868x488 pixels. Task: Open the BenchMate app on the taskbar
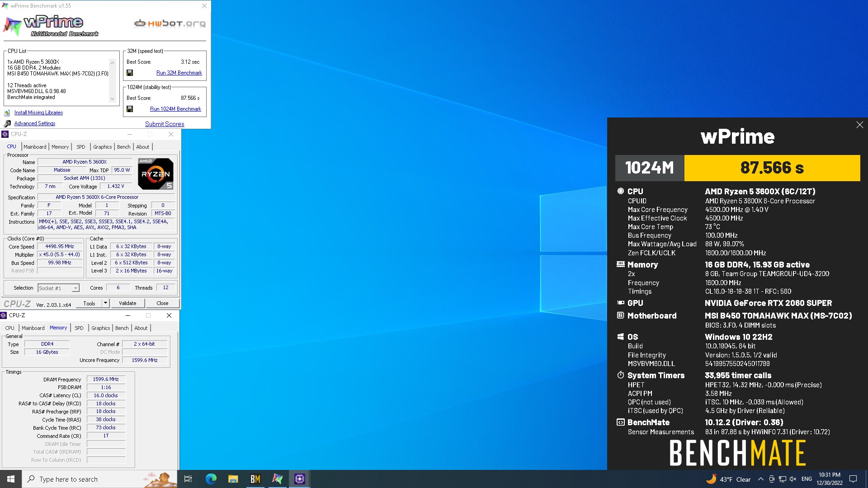click(255, 479)
